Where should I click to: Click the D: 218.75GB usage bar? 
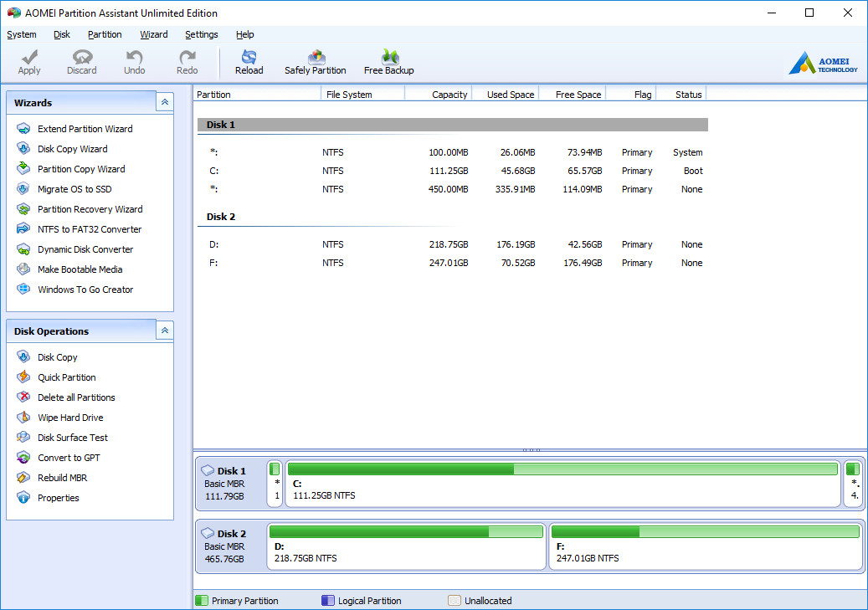tap(406, 532)
